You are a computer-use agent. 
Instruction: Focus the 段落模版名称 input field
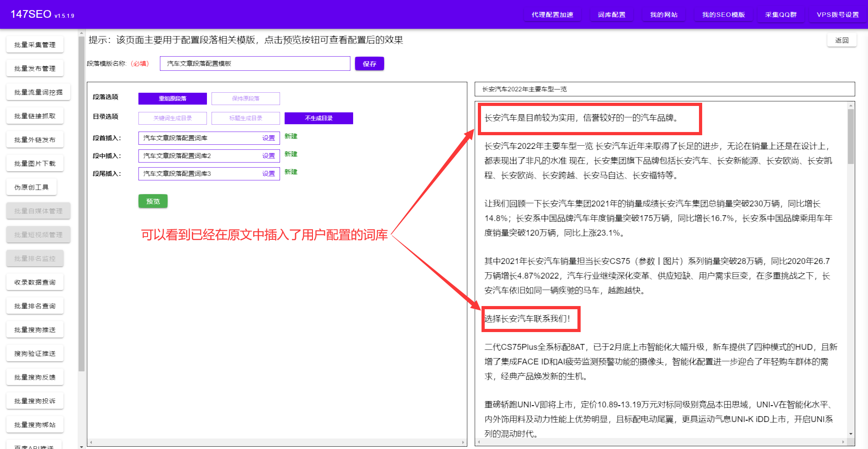(x=255, y=63)
